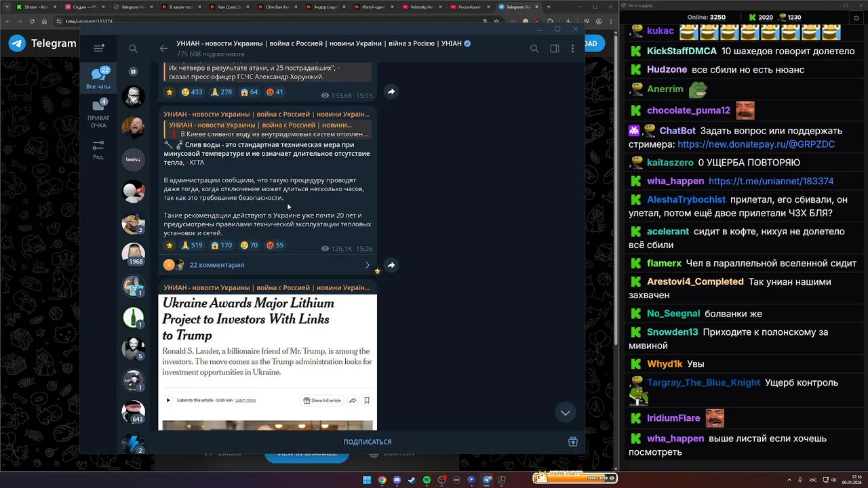Open Chrome from the taskbar
868x488 pixels.
click(382, 480)
